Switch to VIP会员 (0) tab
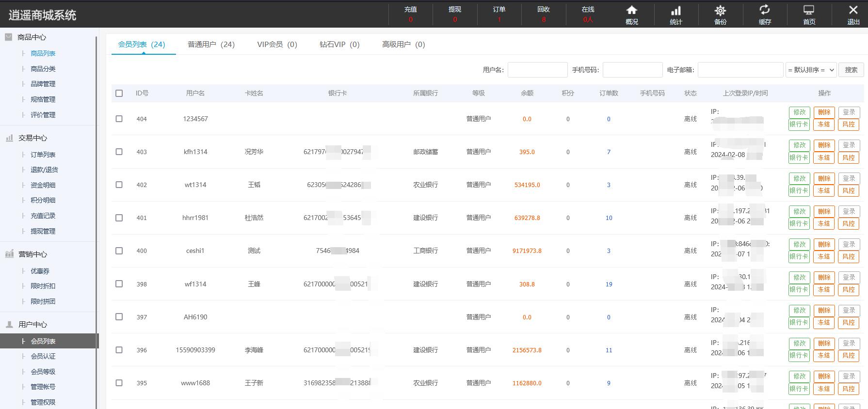This screenshot has width=868, height=409. (x=277, y=45)
